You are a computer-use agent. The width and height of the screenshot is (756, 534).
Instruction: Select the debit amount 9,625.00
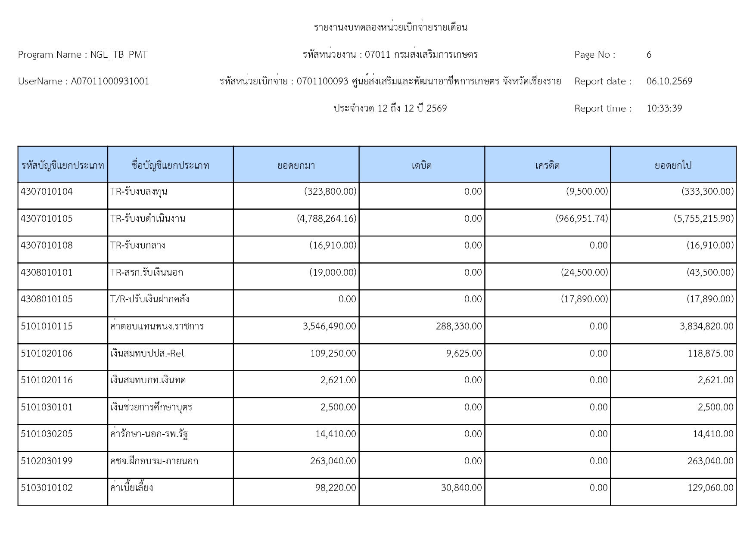pos(464,354)
